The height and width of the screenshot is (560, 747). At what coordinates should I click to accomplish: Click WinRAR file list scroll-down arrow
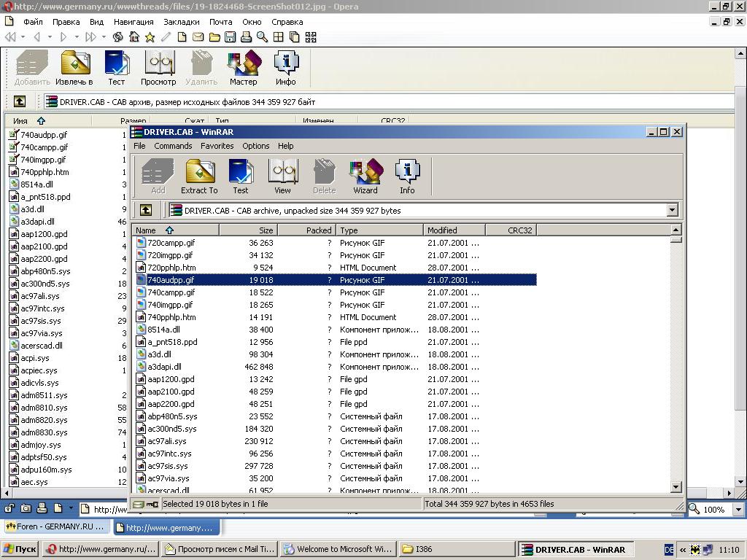(x=676, y=486)
